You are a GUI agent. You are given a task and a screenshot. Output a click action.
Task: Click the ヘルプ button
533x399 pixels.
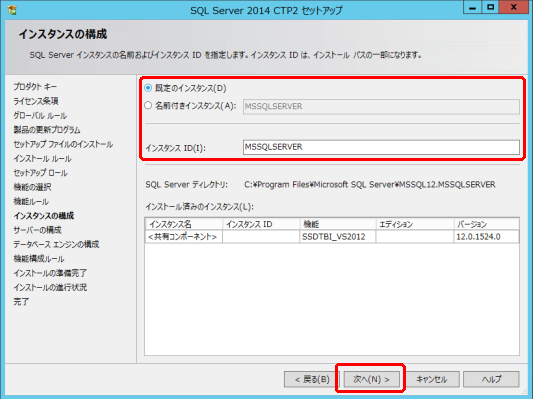point(491,379)
